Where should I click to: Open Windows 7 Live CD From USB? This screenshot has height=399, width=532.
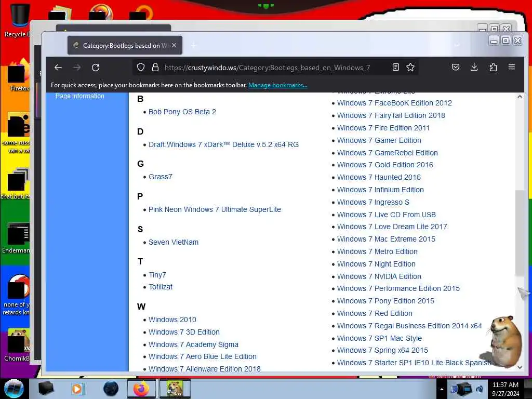(387, 215)
